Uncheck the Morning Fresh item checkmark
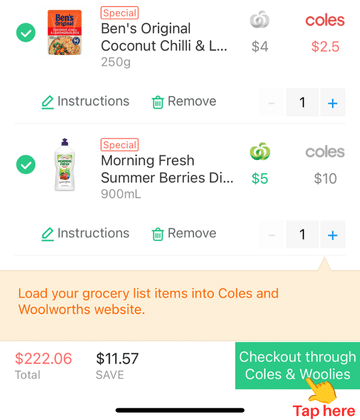This screenshot has width=360, height=420. (x=26, y=165)
